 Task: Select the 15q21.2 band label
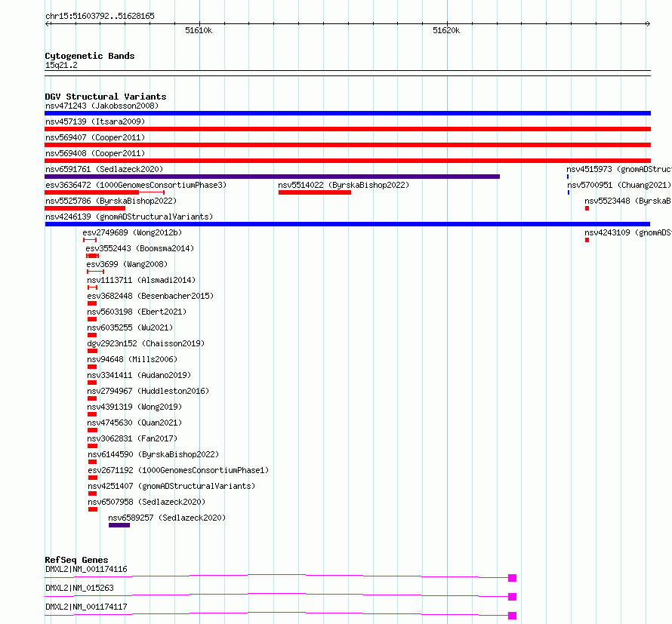[61, 65]
